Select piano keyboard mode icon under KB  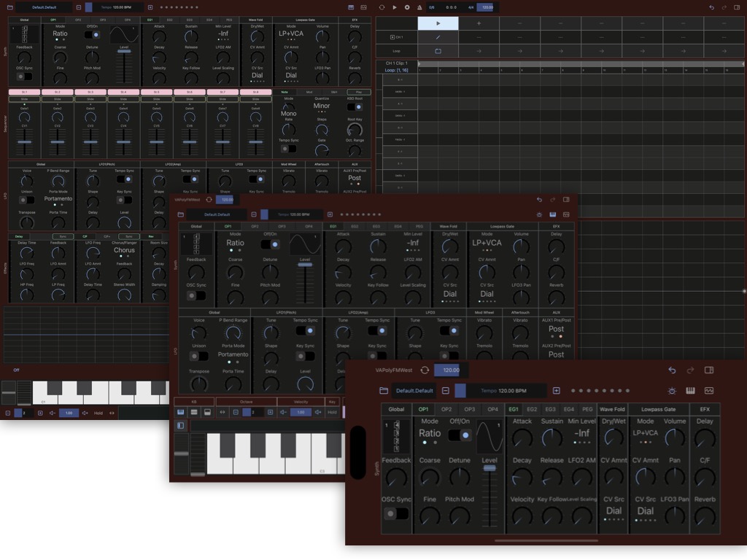[181, 412]
